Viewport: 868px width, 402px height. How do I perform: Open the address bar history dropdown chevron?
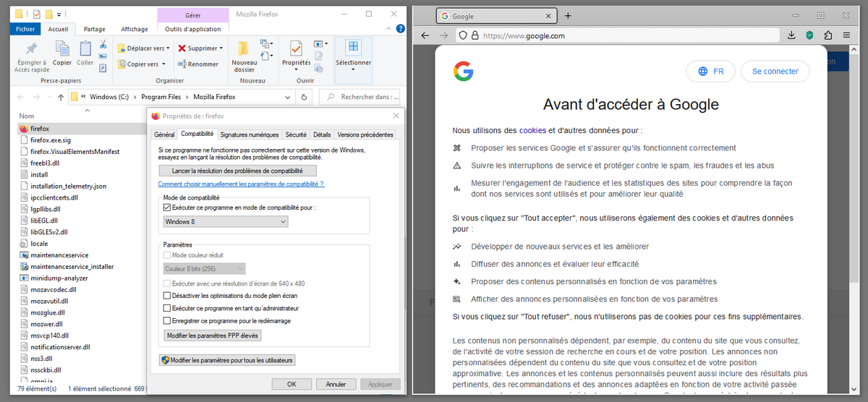(x=289, y=97)
